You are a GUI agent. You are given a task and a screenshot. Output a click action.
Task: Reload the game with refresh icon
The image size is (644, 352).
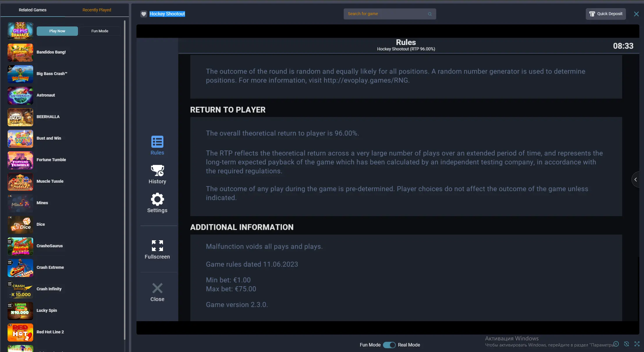click(627, 344)
